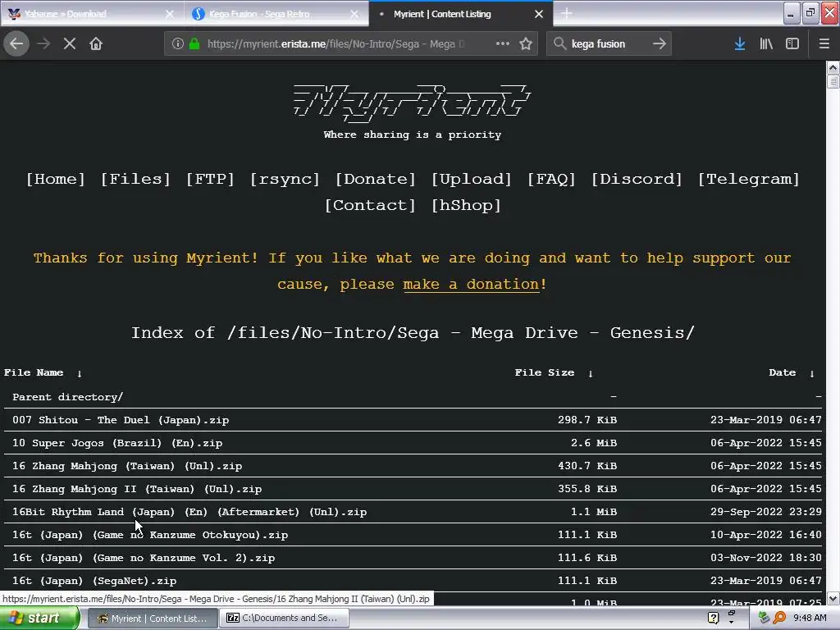The height and width of the screenshot is (630, 840).
Task: Open the [Files] navigation link
Action: point(135,179)
